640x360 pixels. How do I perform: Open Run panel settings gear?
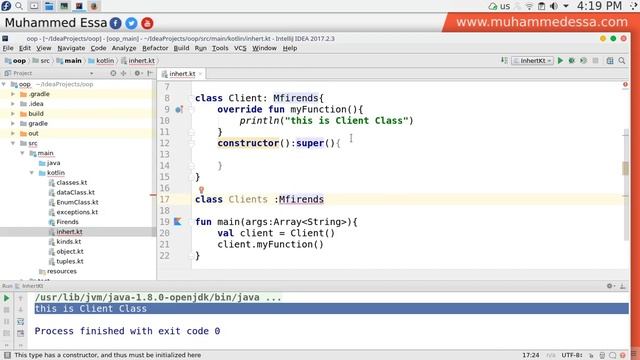610,286
